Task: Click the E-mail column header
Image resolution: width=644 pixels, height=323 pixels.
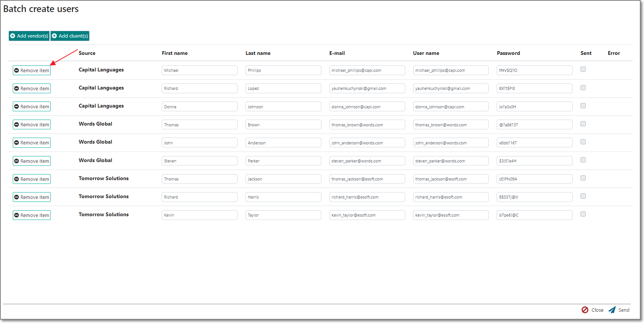Action: [x=337, y=53]
